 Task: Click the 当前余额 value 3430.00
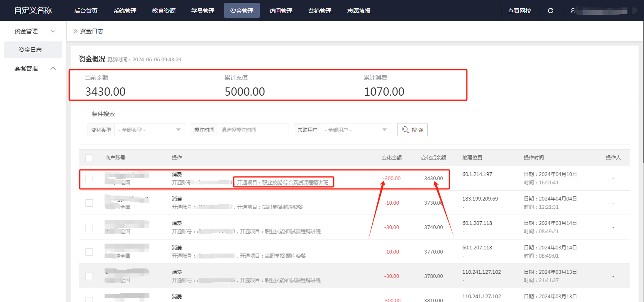pos(105,92)
